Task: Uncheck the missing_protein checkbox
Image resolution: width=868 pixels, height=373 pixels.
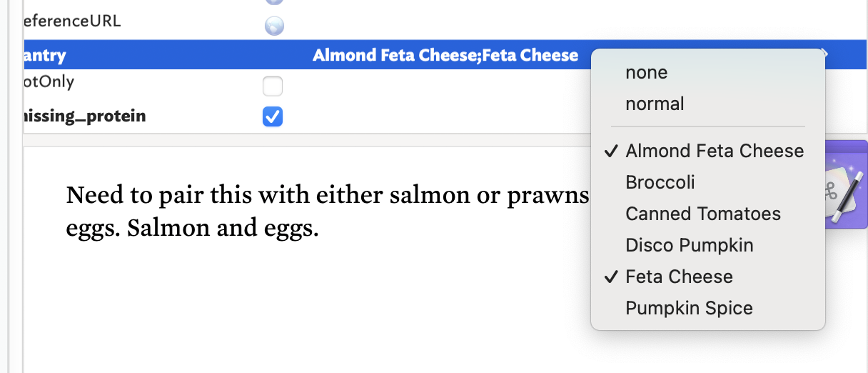Action: (x=273, y=116)
